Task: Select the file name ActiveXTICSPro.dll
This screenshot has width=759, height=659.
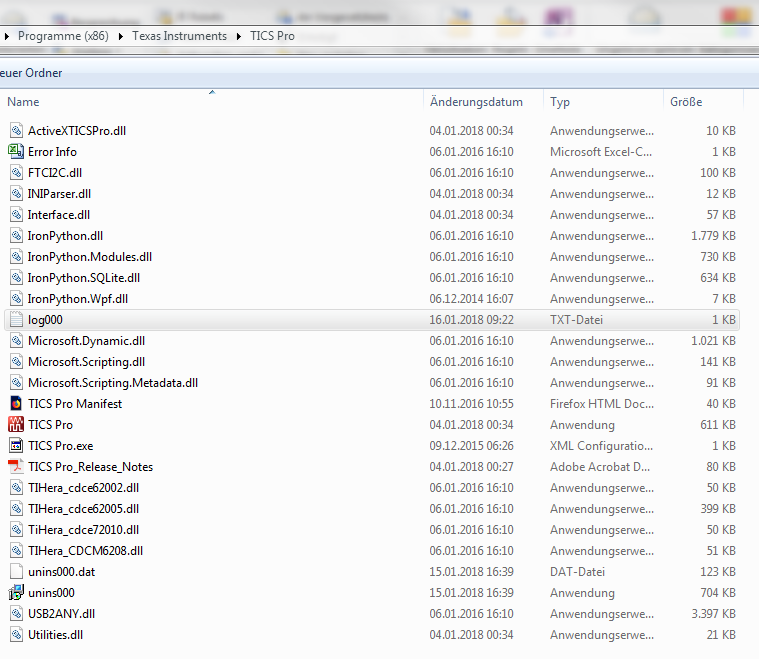Action: (77, 131)
